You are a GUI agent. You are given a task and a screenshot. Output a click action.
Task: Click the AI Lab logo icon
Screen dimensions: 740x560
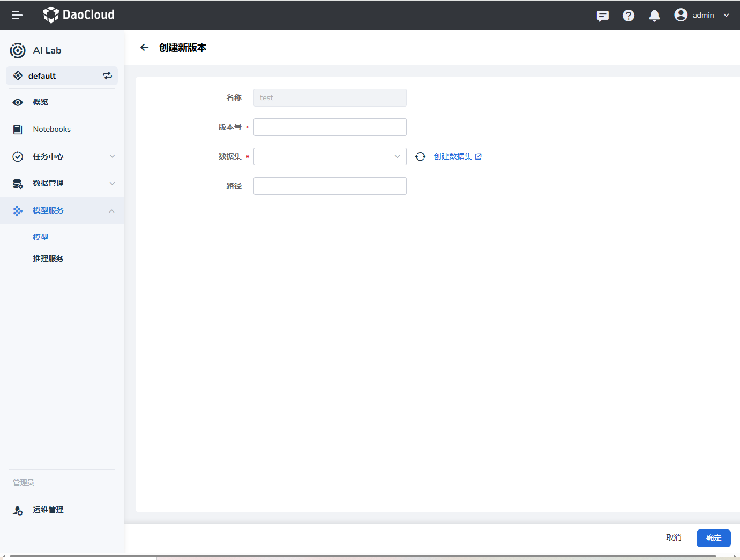[18, 50]
